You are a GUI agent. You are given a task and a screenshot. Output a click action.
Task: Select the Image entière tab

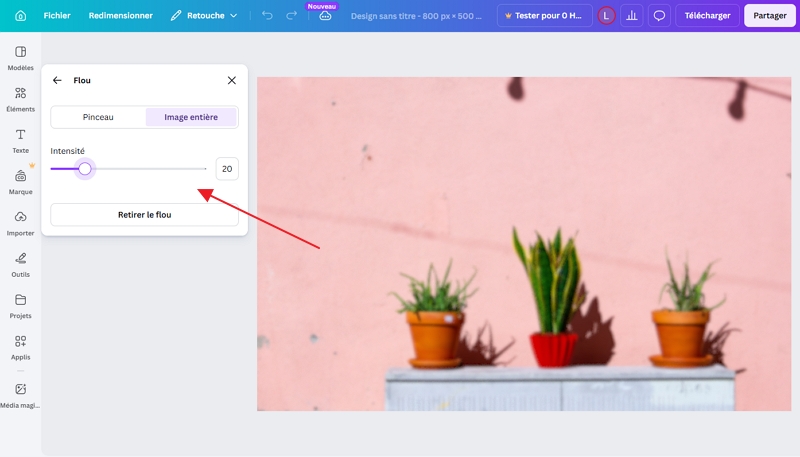[x=191, y=117]
